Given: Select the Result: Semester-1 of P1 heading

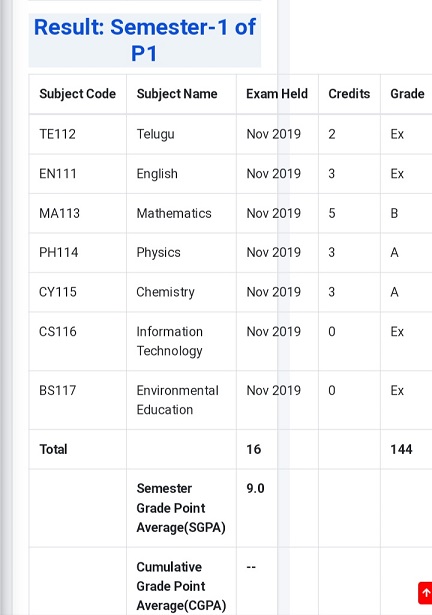Looking at the screenshot, I should 145,40.
